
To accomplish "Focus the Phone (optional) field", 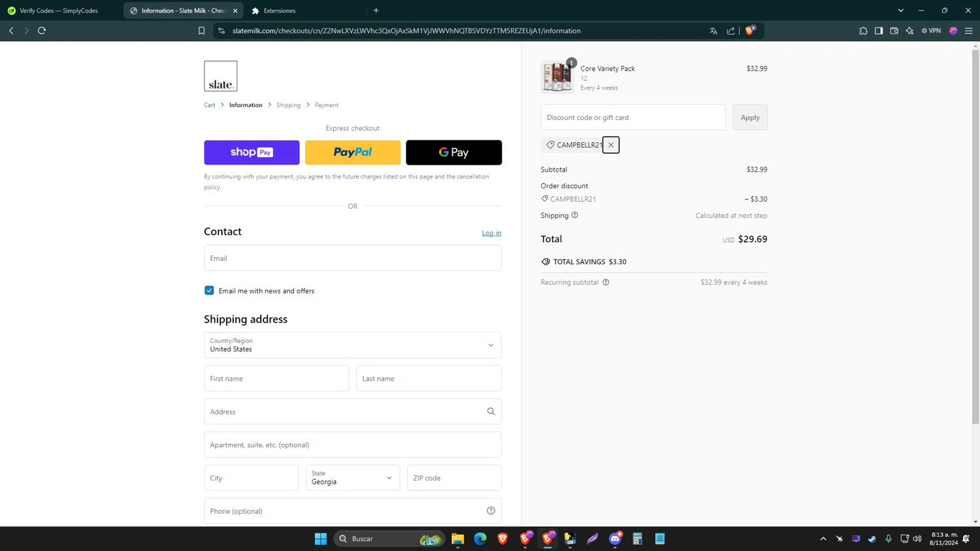I will point(352,511).
